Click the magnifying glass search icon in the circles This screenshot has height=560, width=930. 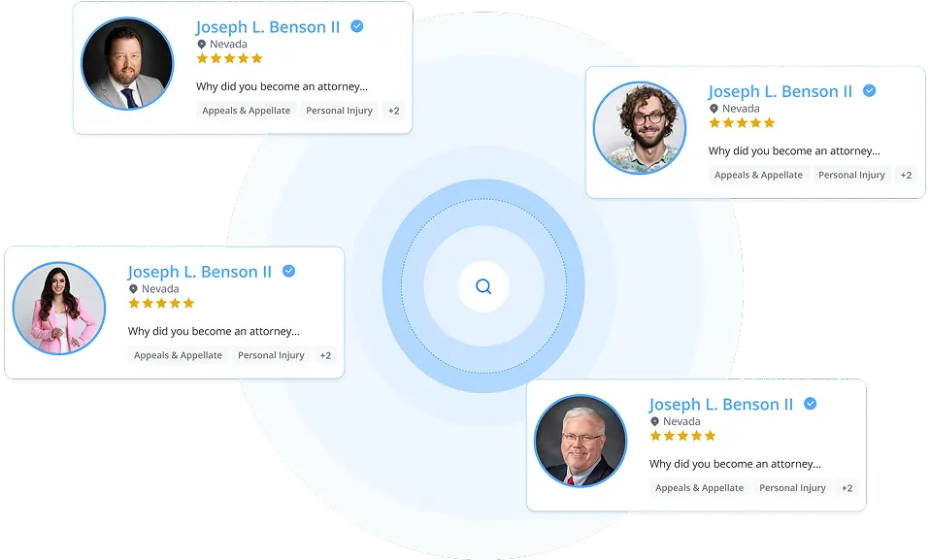click(483, 286)
